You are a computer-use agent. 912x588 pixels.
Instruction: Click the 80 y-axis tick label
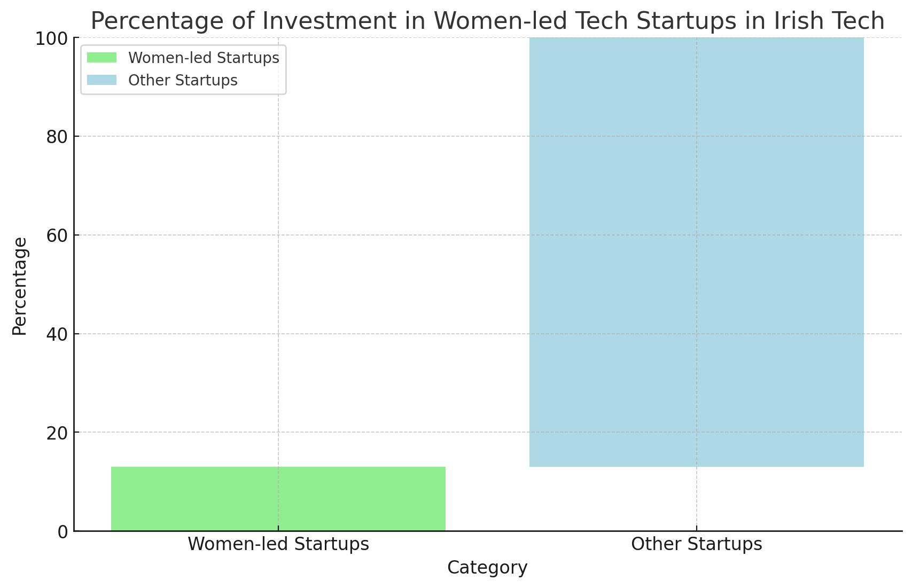coord(57,137)
